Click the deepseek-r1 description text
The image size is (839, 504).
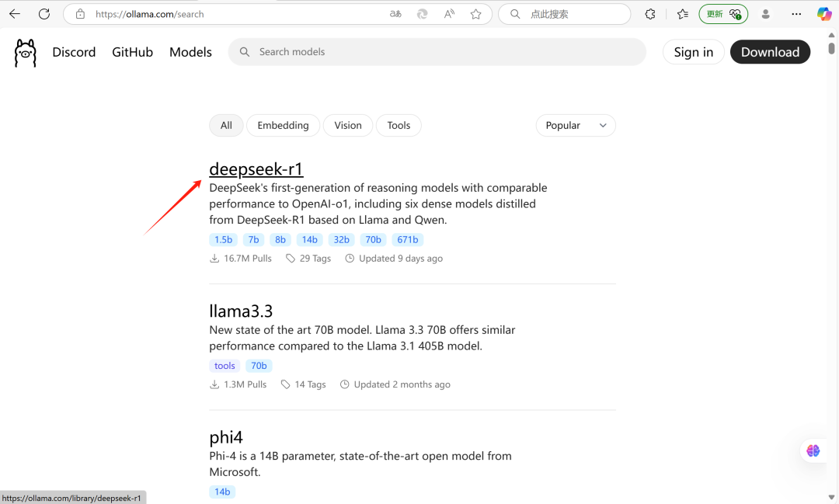(378, 203)
